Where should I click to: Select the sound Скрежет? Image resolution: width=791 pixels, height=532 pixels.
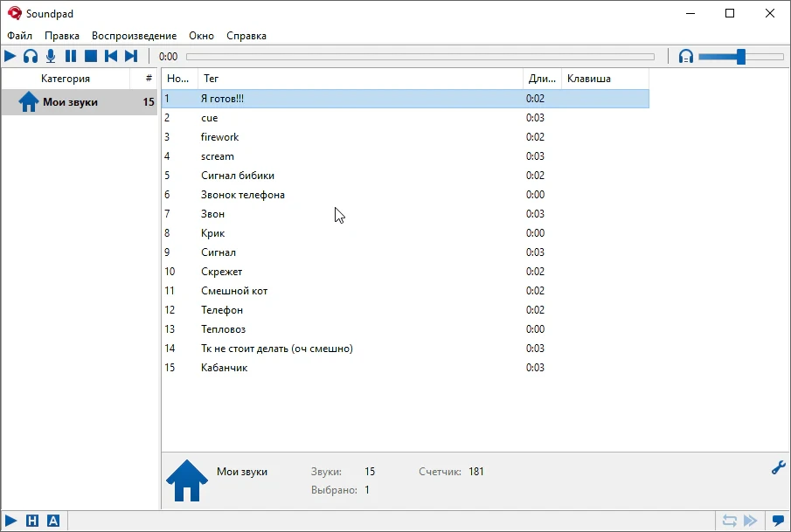(405, 272)
